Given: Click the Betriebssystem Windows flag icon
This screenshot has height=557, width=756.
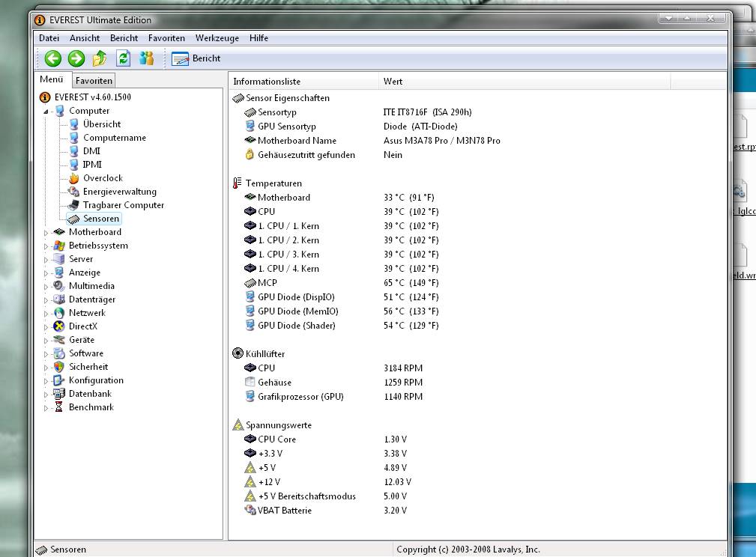Looking at the screenshot, I should click(59, 246).
